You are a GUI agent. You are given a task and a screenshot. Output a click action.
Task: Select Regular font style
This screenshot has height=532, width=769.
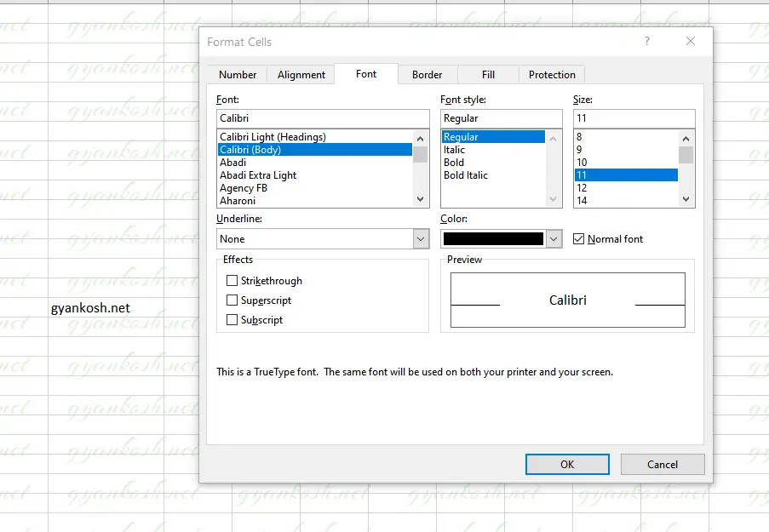click(x=493, y=137)
